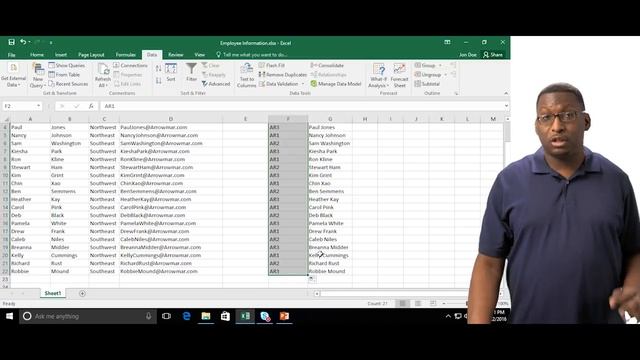This screenshot has height=360, width=640.
Task: Open the Group dropdown
Action: tap(440, 65)
